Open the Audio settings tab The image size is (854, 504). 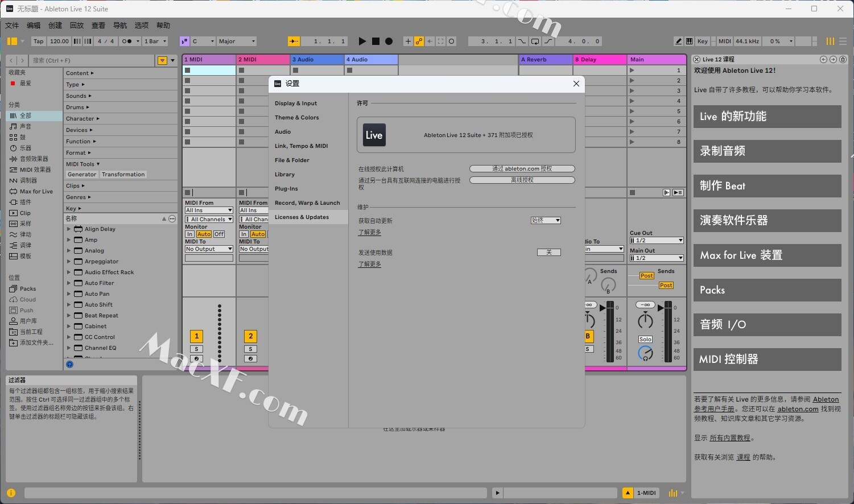(283, 131)
